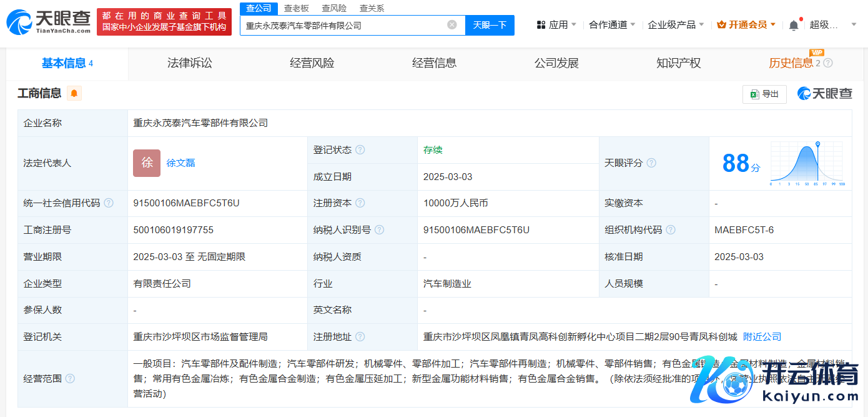The height and width of the screenshot is (417, 868).
Task: Click help icon next to 注册资本
Action: (x=360, y=203)
